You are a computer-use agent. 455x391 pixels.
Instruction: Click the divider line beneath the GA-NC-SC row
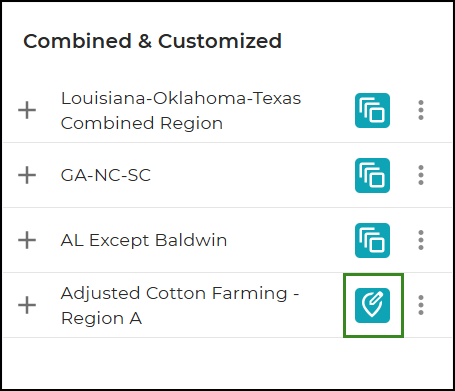click(x=227, y=207)
